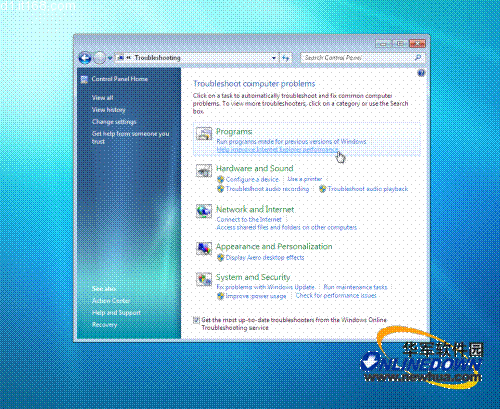Open recent pages dropdown next to Forward

tap(110, 58)
